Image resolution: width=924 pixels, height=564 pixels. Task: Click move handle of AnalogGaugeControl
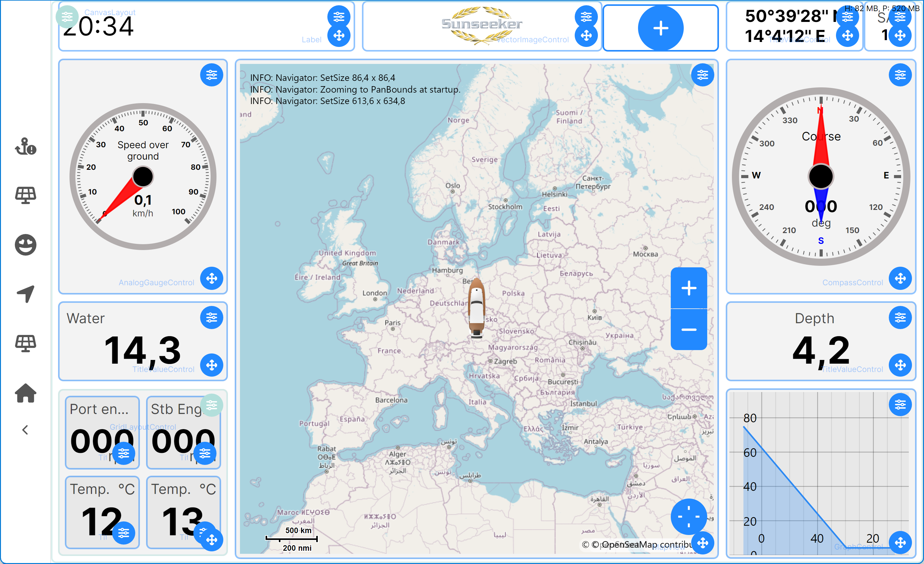pos(212,278)
